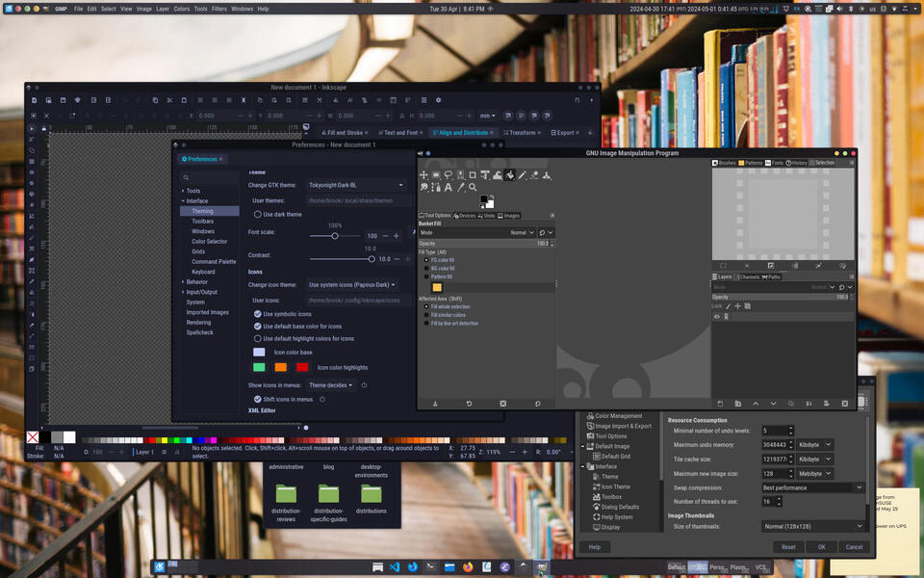The height and width of the screenshot is (578, 924).
Task: Expand the Tools tree item in Inkscape Preferences
Action: (x=183, y=191)
